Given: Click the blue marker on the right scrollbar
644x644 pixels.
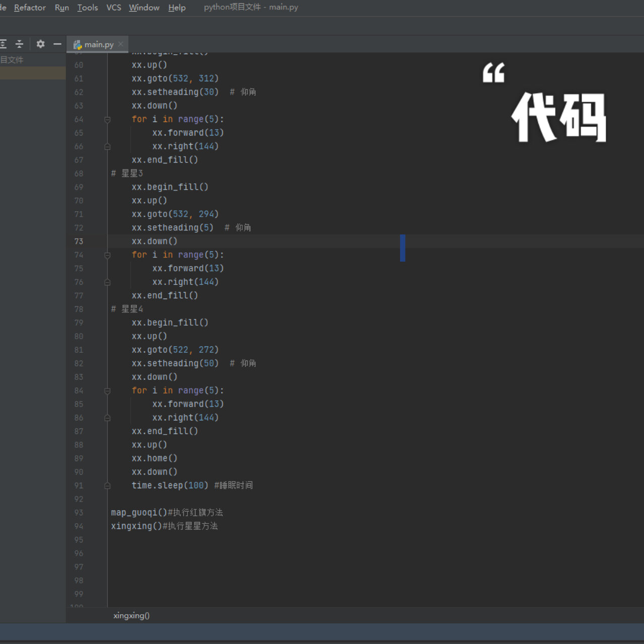Looking at the screenshot, I should point(402,248).
